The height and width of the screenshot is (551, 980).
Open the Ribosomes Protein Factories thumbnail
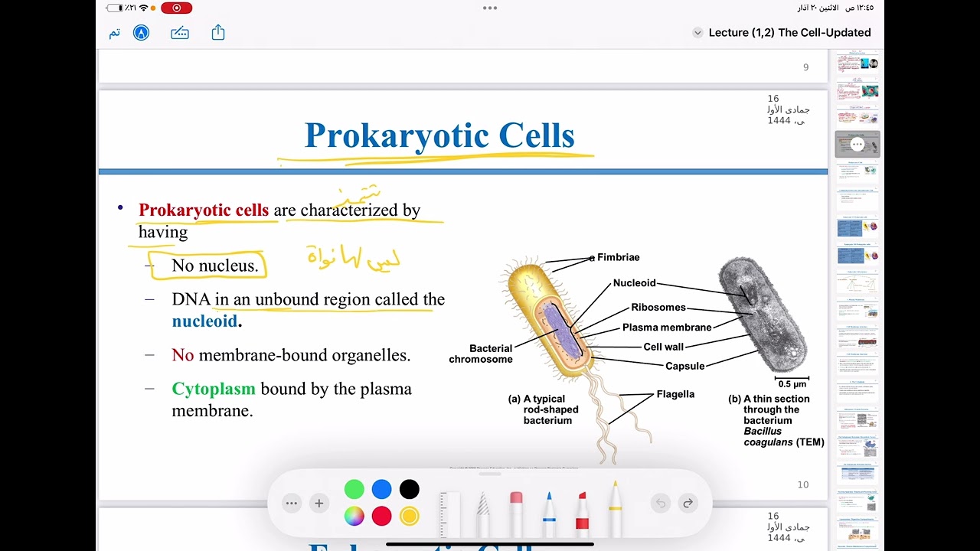pyautogui.click(x=857, y=419)
